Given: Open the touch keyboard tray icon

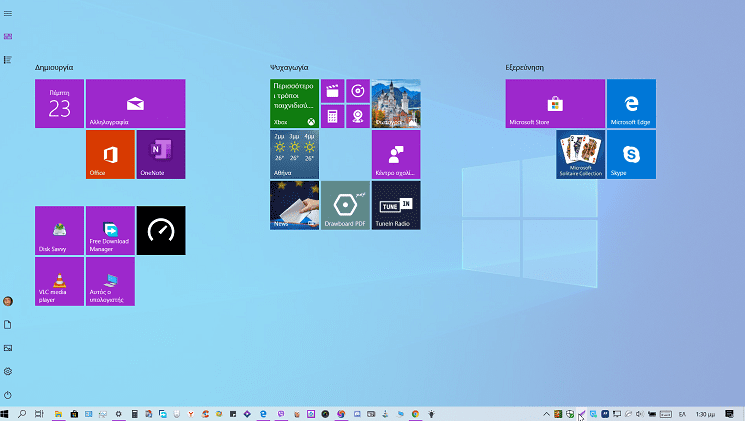Looking at the screenshot, I should (x=666, y=414).
